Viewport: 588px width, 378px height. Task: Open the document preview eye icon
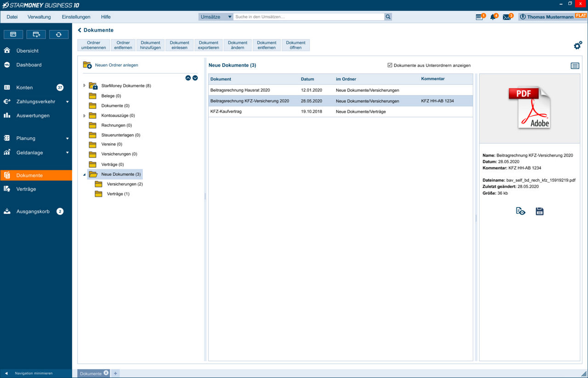tap(520, 211)
